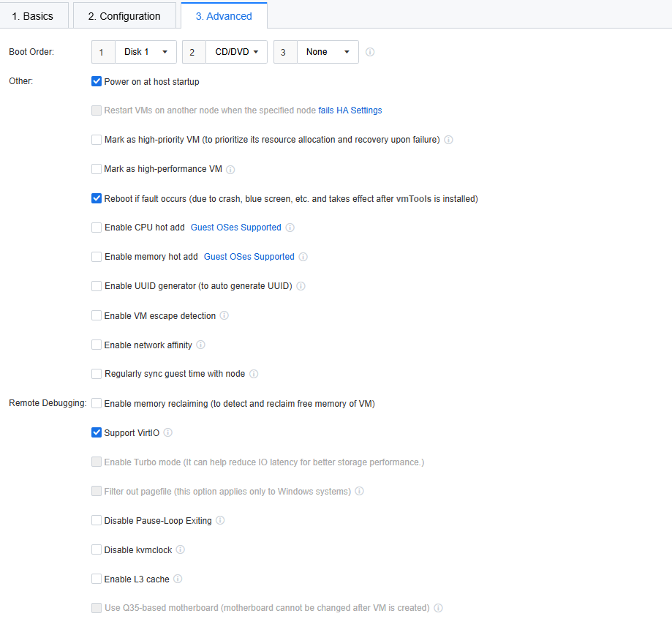Click info icon next to Filter out pagefile

tap(360, 491)
